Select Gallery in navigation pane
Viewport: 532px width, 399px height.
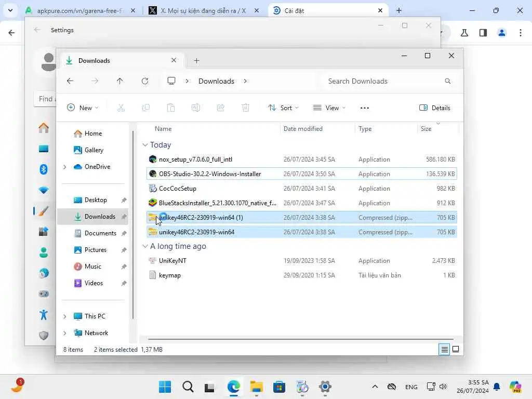click(x=94, y=150)
